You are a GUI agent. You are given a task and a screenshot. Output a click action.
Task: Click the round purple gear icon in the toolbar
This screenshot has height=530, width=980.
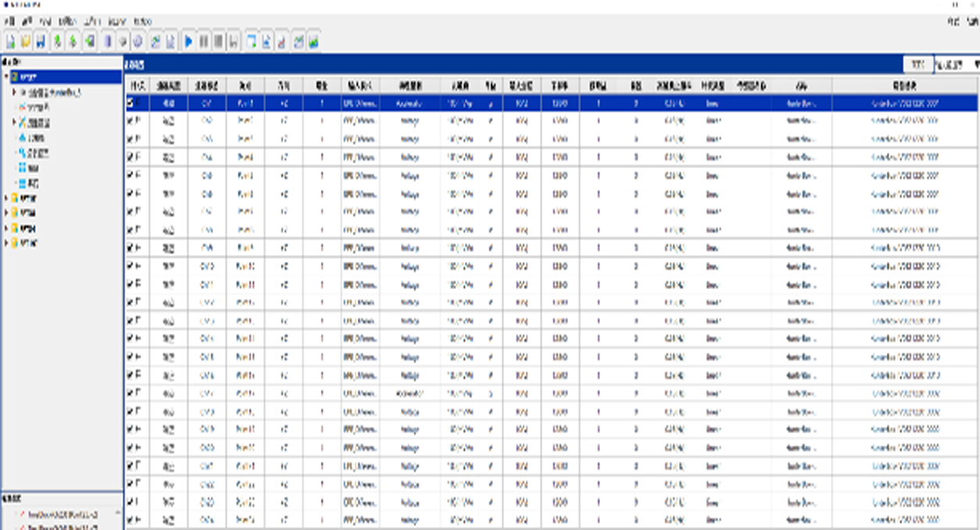pyautogui.click(x=138, y=41)
